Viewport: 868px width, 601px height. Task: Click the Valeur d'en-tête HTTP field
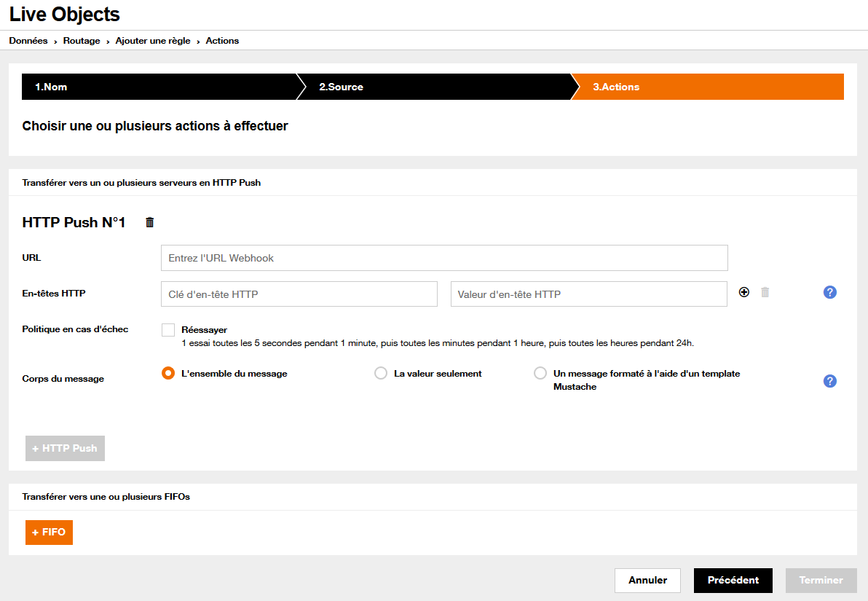[x=588, y=293]
